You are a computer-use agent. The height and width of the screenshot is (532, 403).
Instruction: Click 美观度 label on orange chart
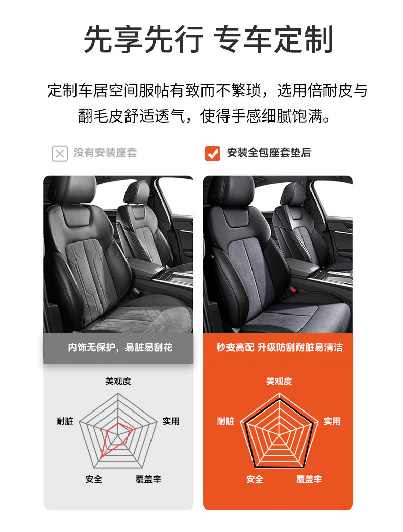tap(279, 381)
